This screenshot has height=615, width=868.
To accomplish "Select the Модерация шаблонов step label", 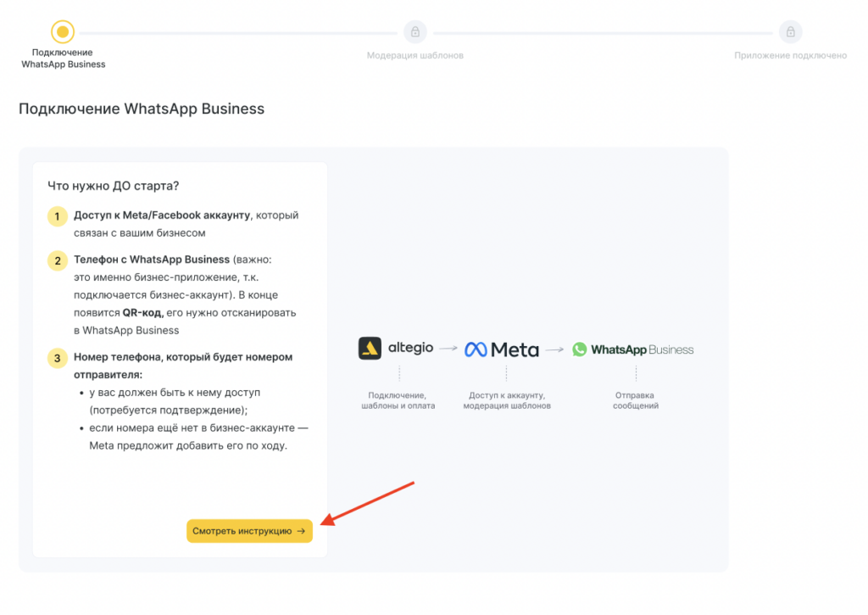I will [415, 56].
